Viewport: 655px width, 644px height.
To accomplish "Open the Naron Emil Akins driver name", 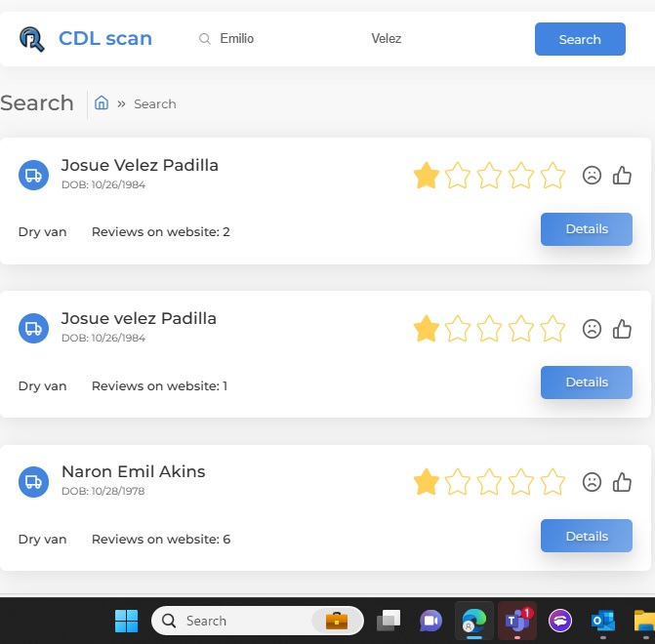I will coord(133,471).
